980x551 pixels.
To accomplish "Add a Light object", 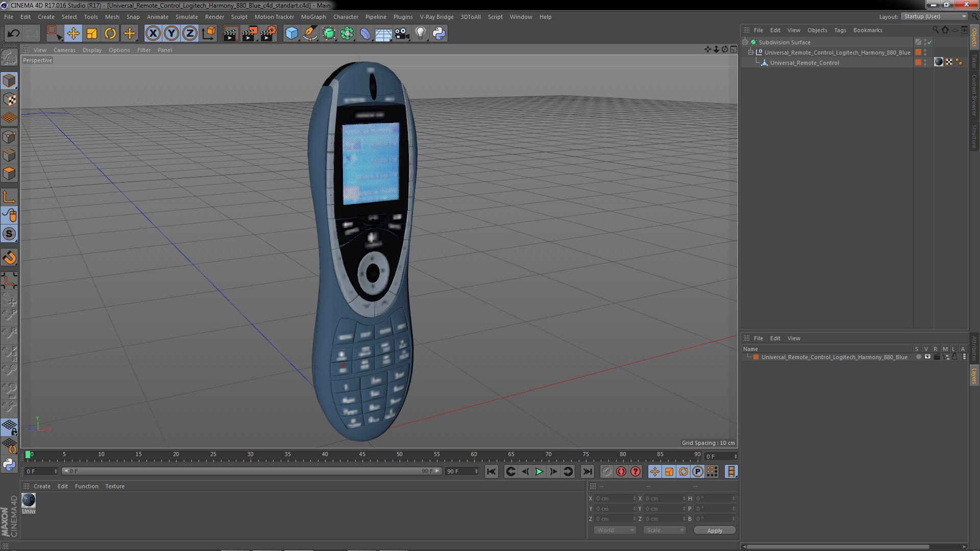I will [x=420, y=34].
